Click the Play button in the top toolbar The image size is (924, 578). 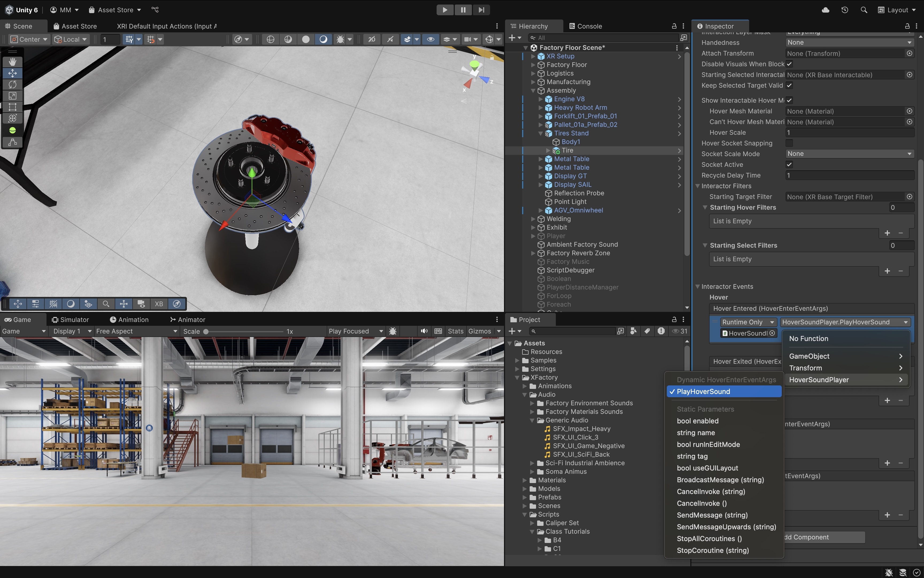coord(444,10)
